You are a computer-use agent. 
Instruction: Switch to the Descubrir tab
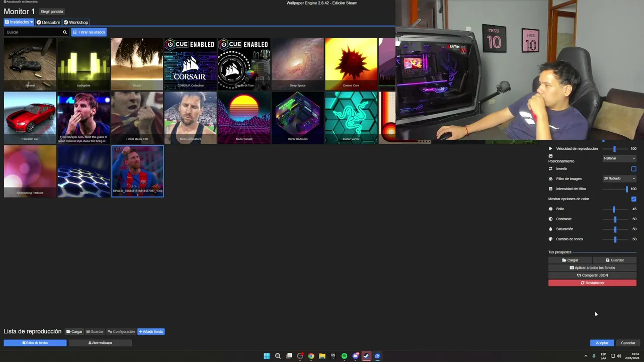coord(48,22)
